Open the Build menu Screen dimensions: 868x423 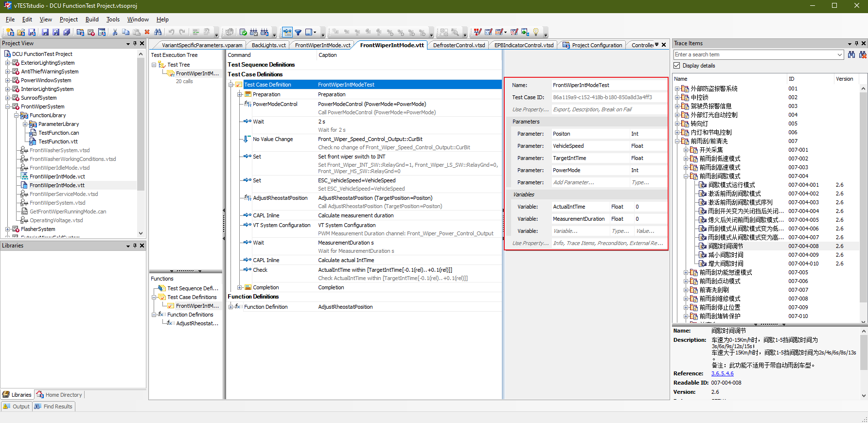92,19
